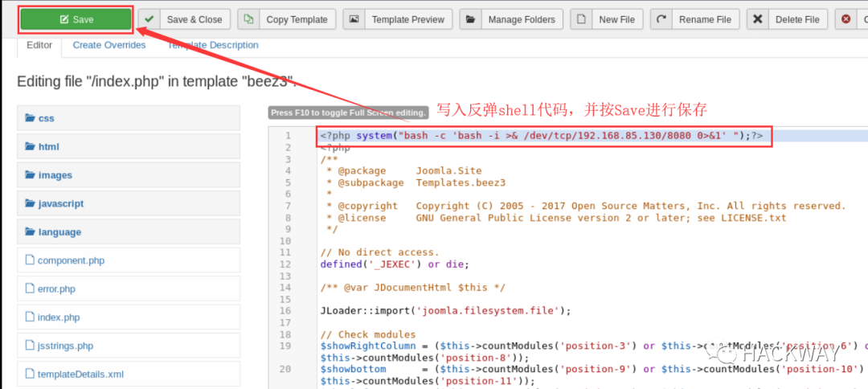This screenshot has width=868, height=389.
Task: Click code line 1 with the system() call
Action: [x=542, y=136]
